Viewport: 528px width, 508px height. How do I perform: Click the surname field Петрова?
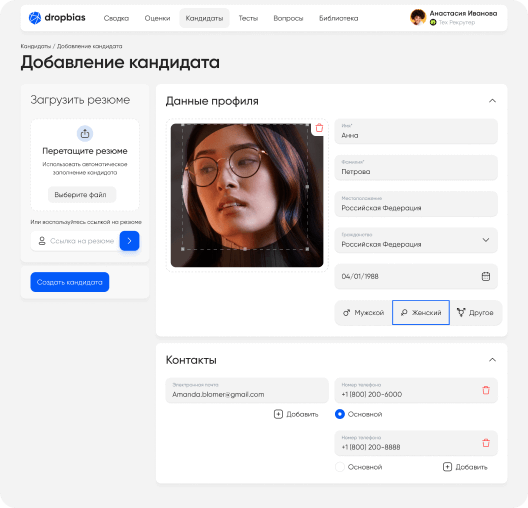[x=416, y=168]
